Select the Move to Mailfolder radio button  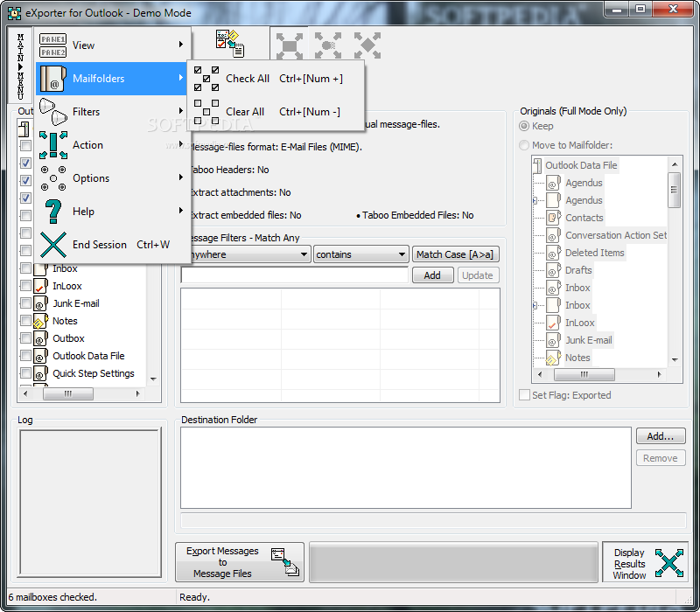click(524, 145)
